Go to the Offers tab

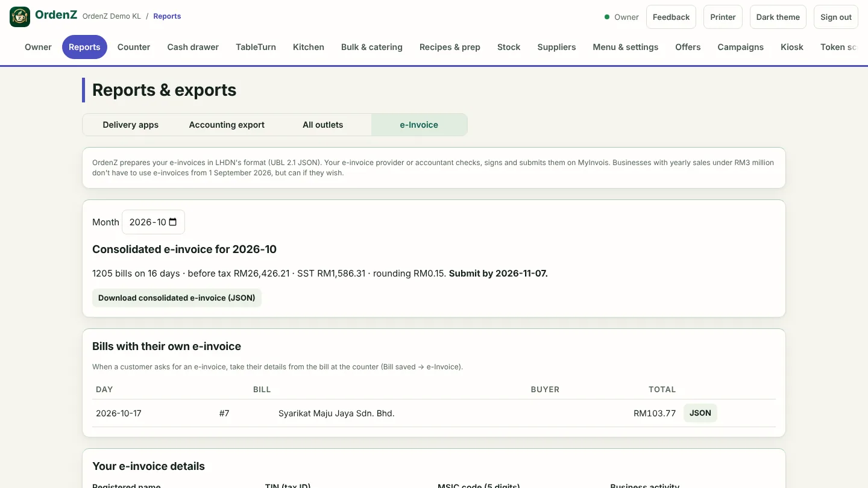click(x=688, y=47)
